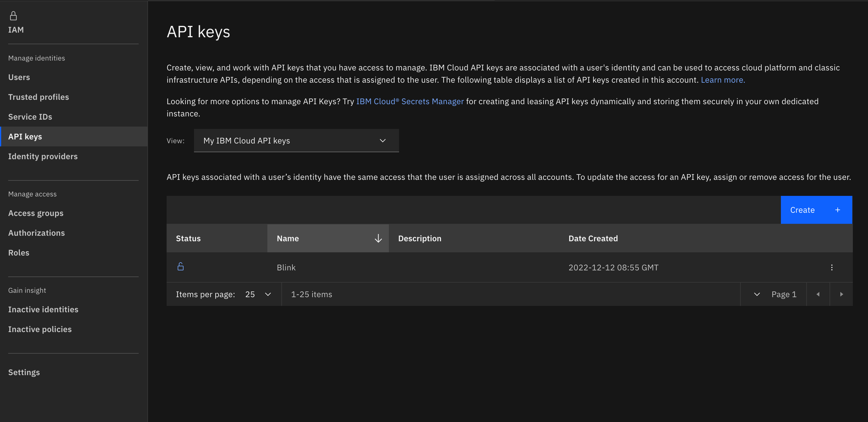Click the Name column sort arrow
Image resolution: width=868 pixels, height=422 pixels.
click(x=378, y=238)
